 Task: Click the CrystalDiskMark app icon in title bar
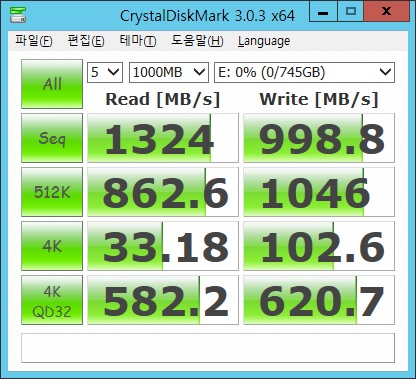tap(18, 15)
